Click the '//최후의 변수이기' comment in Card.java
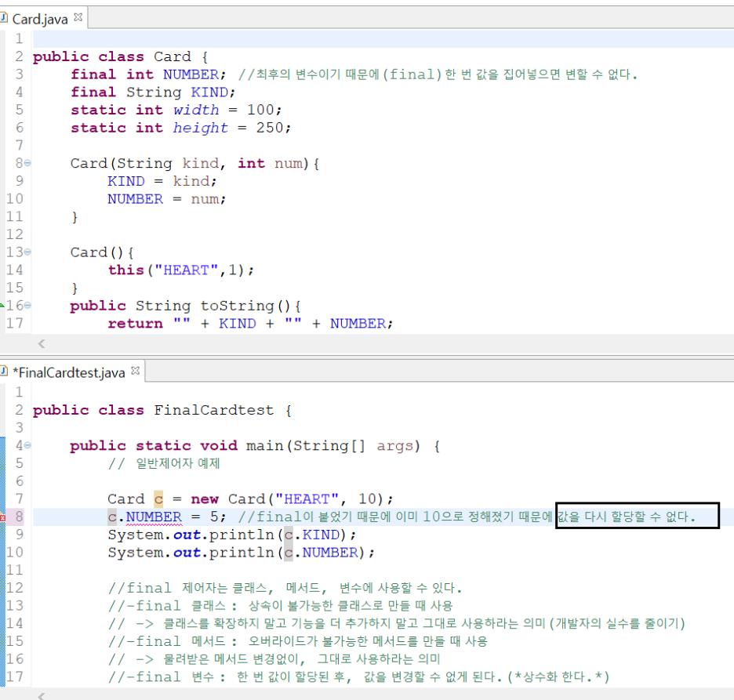Image resolution: width=734 pixels, height=700 pixels. (438, 74)
